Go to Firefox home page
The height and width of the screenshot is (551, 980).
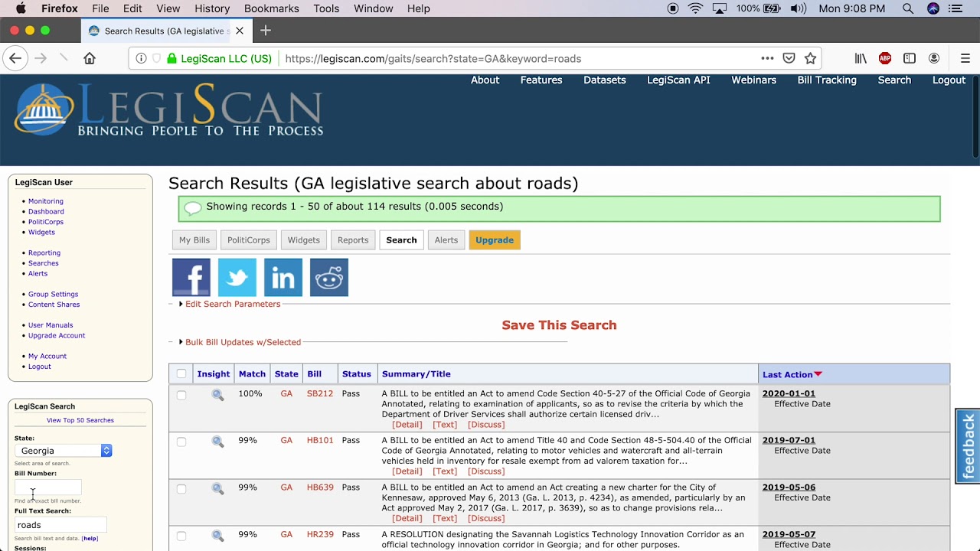[90, 58]
